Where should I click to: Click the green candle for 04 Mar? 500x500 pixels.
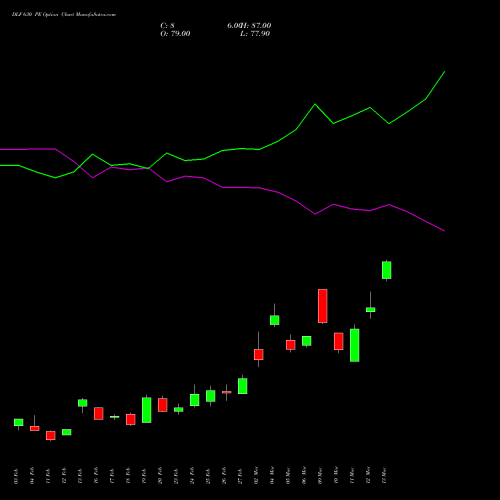[275, 320]
